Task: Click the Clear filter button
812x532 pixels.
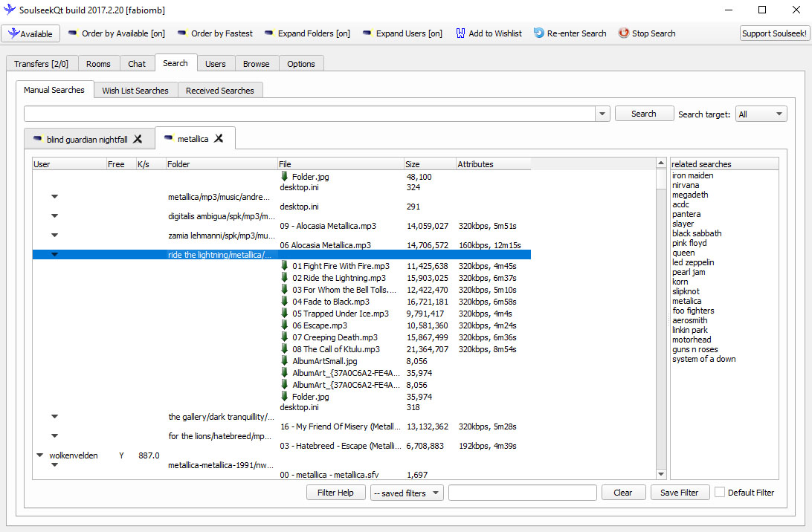Action: [623, 493]
